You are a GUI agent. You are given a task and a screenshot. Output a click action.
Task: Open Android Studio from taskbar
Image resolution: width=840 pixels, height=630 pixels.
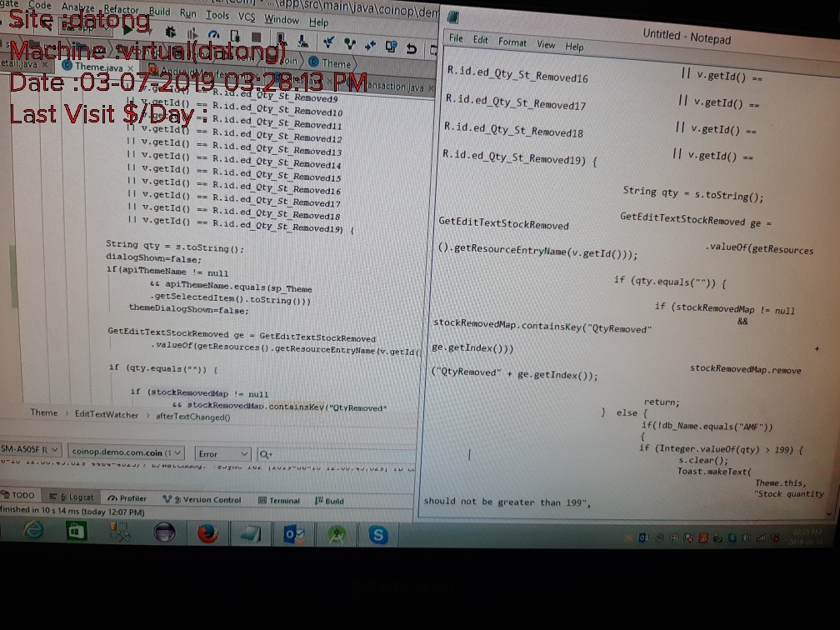click(x=336, y=535)
